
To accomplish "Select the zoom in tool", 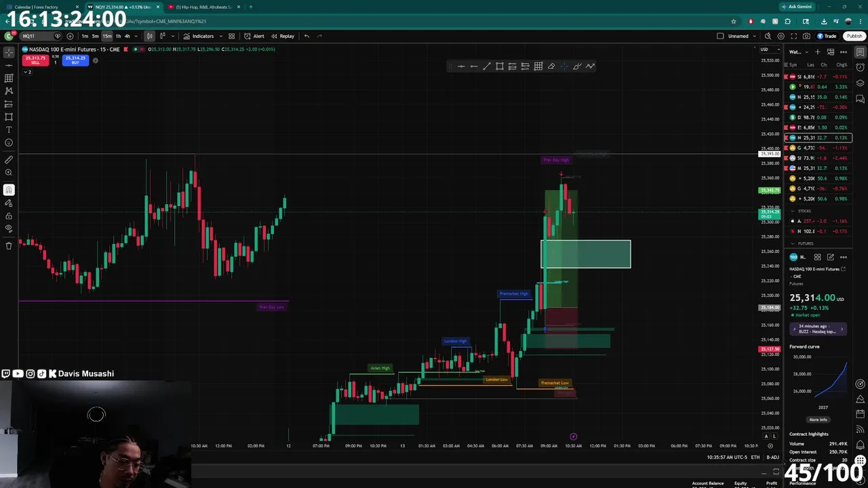I will 9,173.
